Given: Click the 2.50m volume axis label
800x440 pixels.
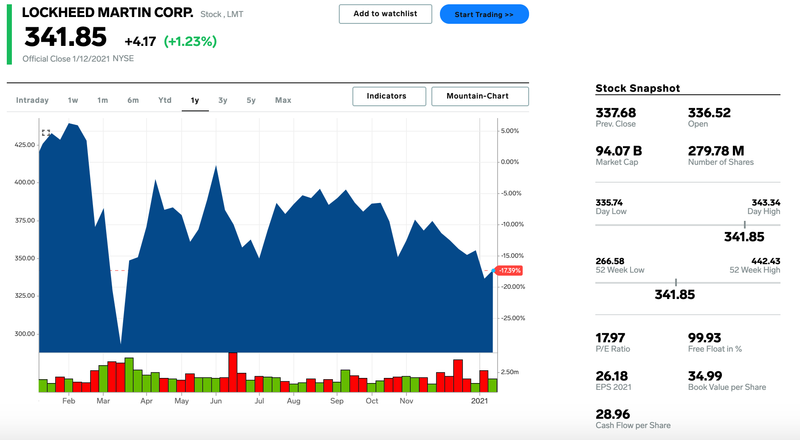Looking at the screenshot, I should tap(510, 372).
